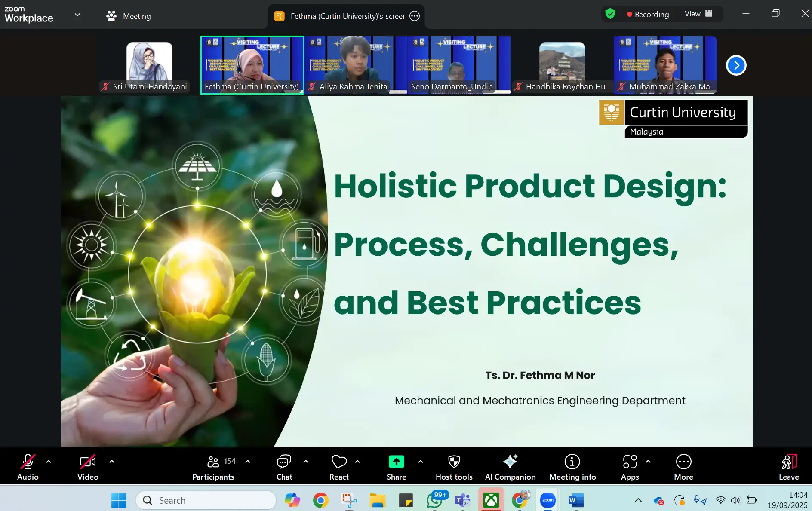Open Zoom Workplace dropdown chevron

click(x=77, y=15)
